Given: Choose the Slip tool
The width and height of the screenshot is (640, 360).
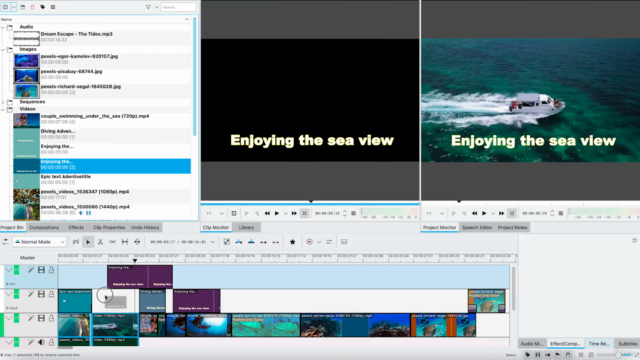Looking at the screenshot, I should click(x=125, y=242).
